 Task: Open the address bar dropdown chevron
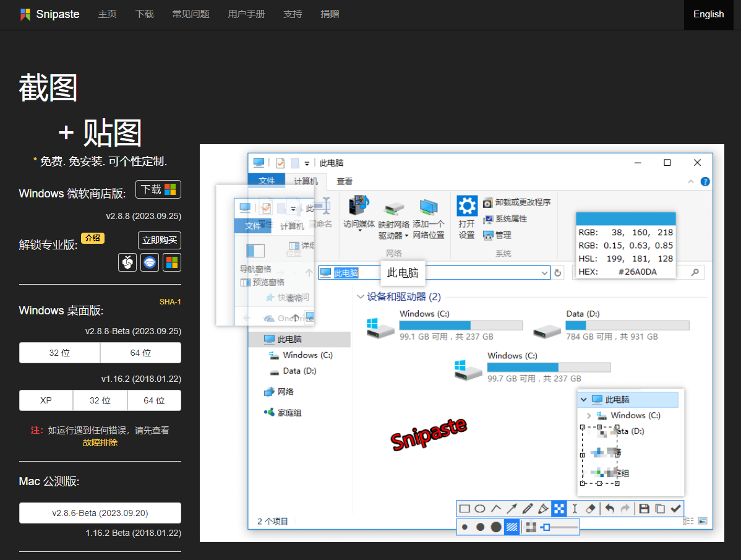click(544, 273)
